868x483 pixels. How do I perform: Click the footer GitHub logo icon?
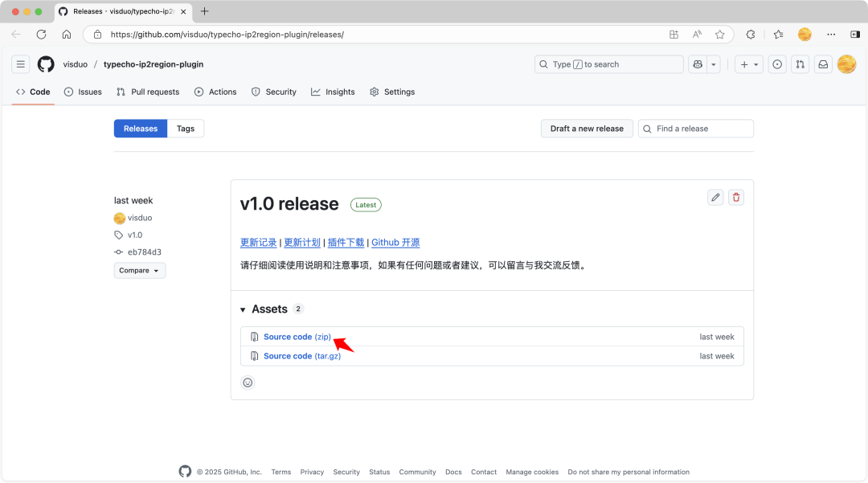click(185, 472)
